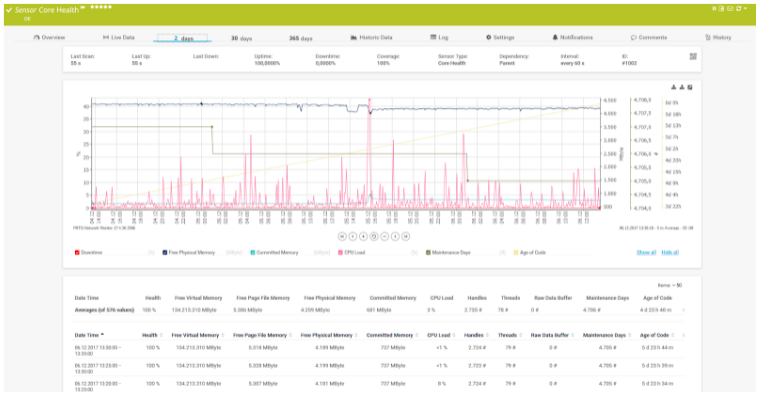Viewport: 762px width, 397px height.
Task: Sort by Maintenance Days sortable header
Action: [x=608, y=335]
